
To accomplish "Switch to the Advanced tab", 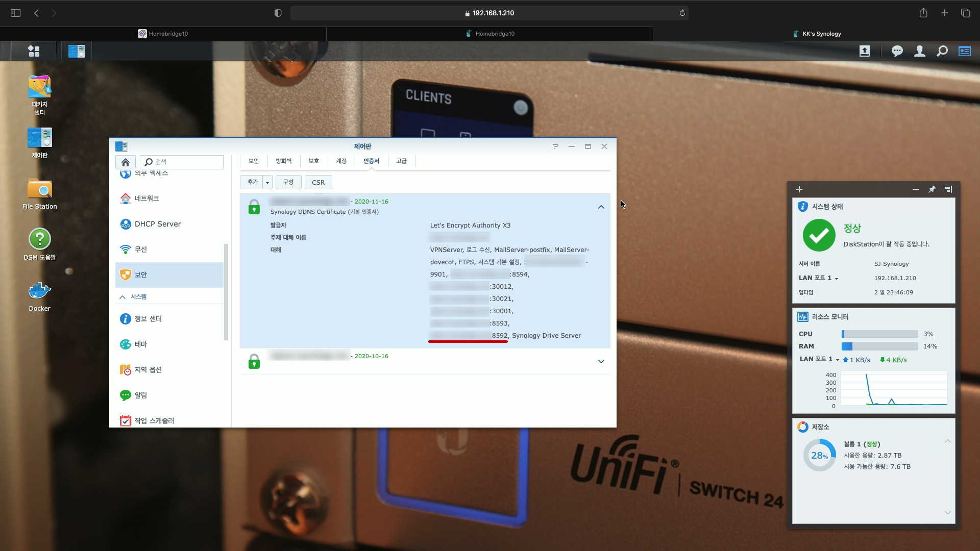I will [401, 161].
